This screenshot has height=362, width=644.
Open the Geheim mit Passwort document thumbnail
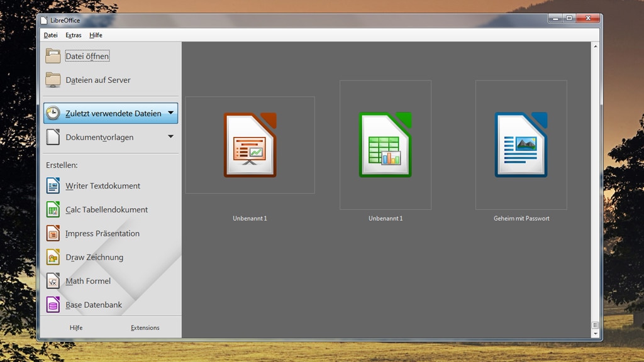(x=521, y=145)
